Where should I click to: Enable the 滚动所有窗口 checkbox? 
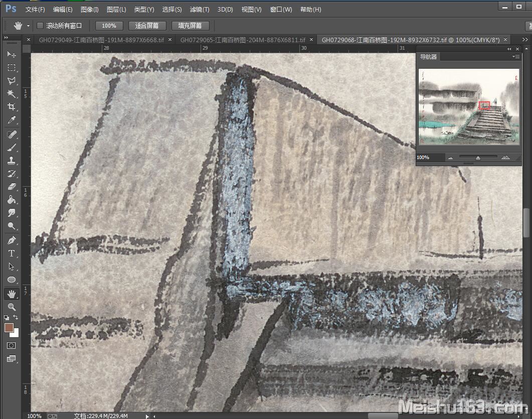point(40,26)
